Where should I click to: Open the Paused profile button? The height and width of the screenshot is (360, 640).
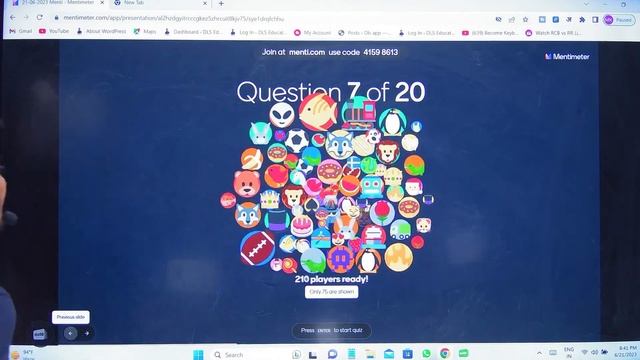pos(619,20)
